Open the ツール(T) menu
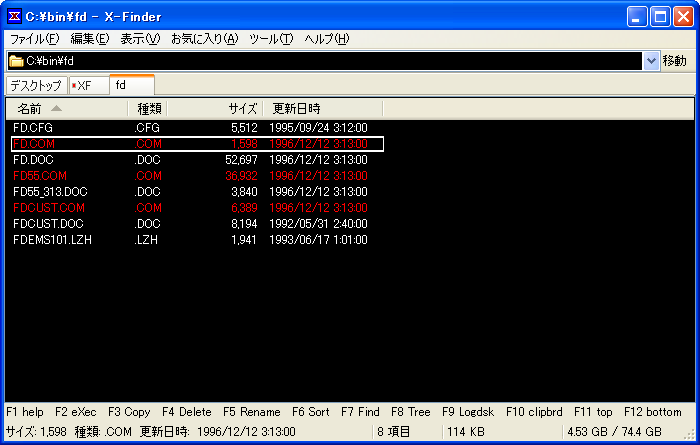700x445 pixels. tap(271, 39)
